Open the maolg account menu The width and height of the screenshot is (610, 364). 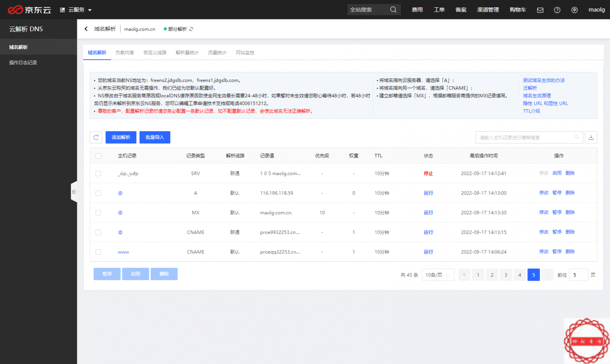point(597,10)
